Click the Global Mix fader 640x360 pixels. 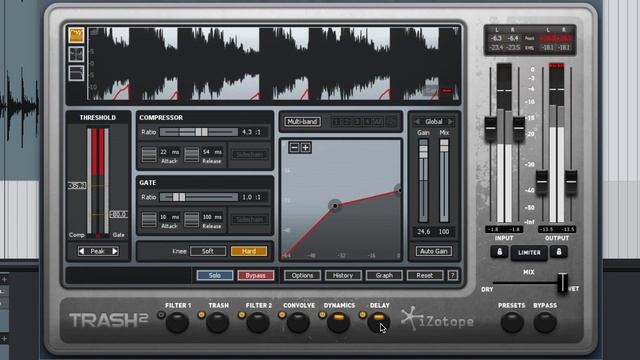point(444,145)
